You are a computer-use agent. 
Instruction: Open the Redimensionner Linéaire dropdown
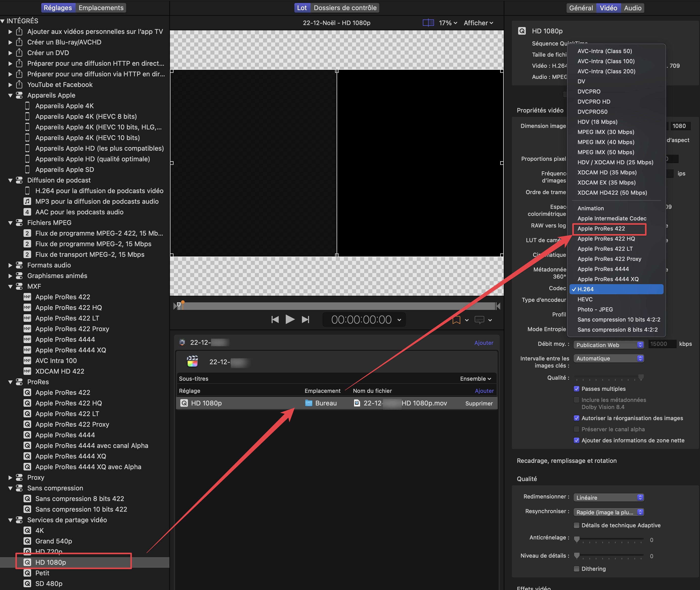[x=608, y=497]
